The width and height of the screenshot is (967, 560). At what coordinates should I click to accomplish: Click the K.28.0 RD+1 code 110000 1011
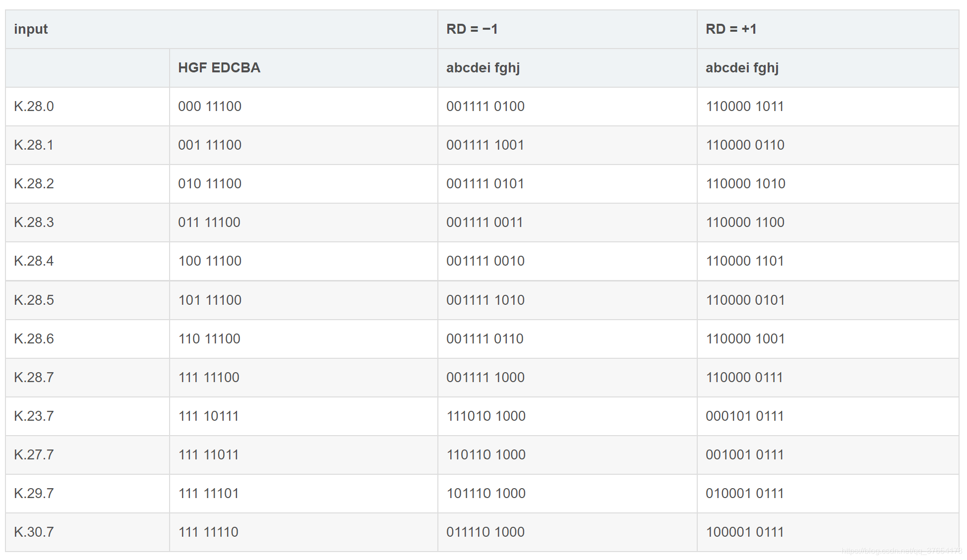click(x=744, y=107)
